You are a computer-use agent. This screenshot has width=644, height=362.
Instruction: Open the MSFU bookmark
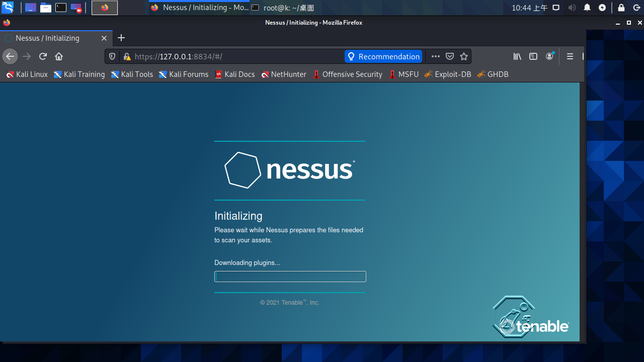point(404,74)
